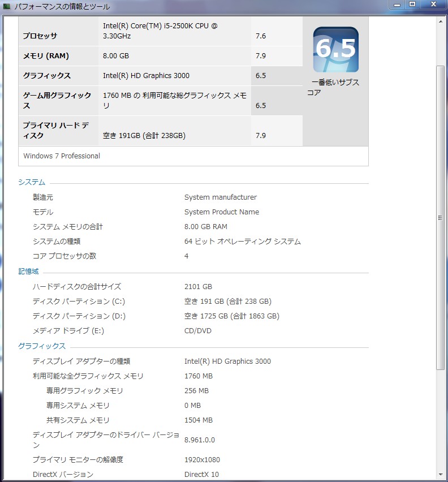This screenshot has width=448, height=482.
Task: Click the 256 MB dedicated graphics memory value
Action: click(x=196, y=391)
